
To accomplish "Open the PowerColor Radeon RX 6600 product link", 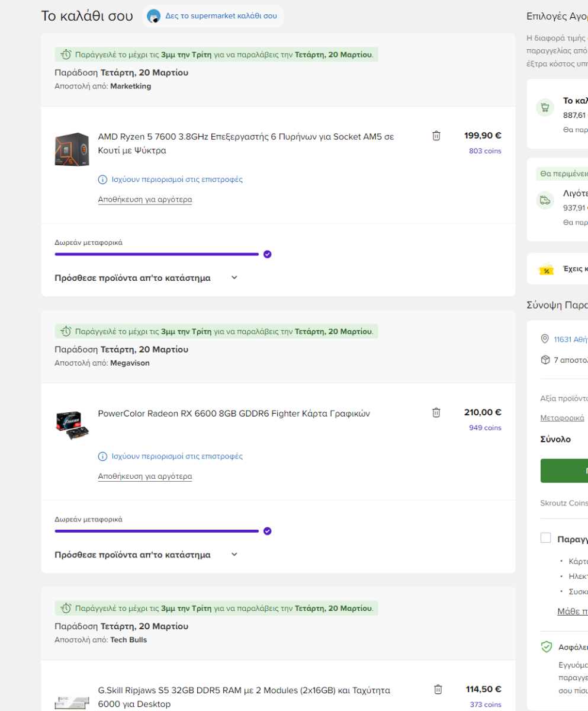I will [234, 414].
